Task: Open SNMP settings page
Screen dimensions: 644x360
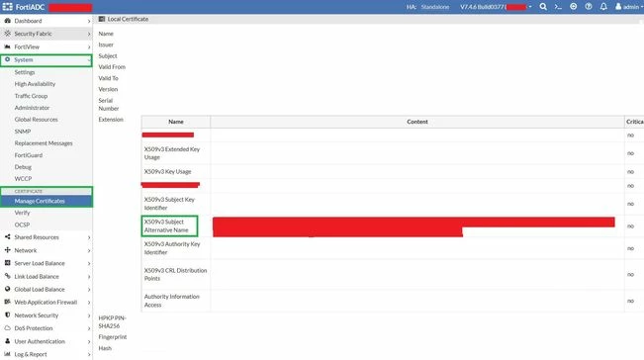Action: [x=23, y=132]
